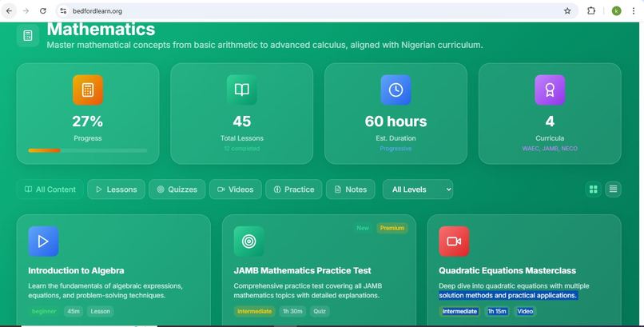This screenshot has width=644, height=327.
Task: Click the 60 hours value
Action: [396, 122]
